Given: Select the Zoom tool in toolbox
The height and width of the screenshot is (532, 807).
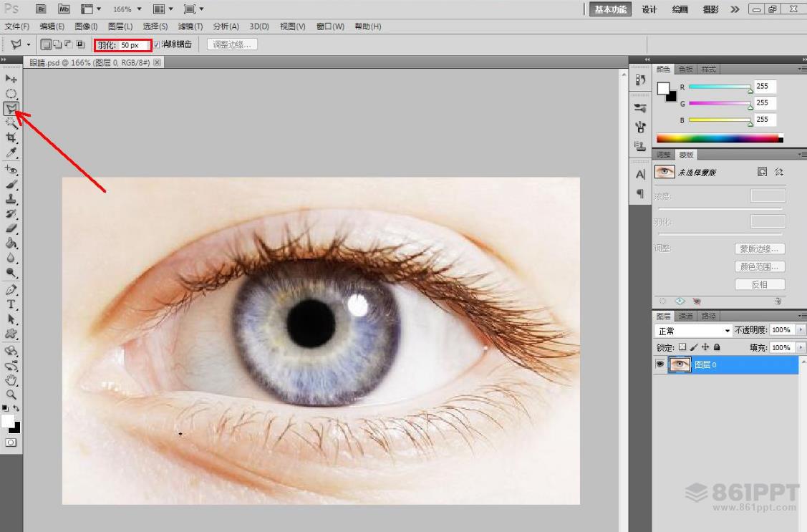Looking at the screenshot, I should [x=11, y=395].
